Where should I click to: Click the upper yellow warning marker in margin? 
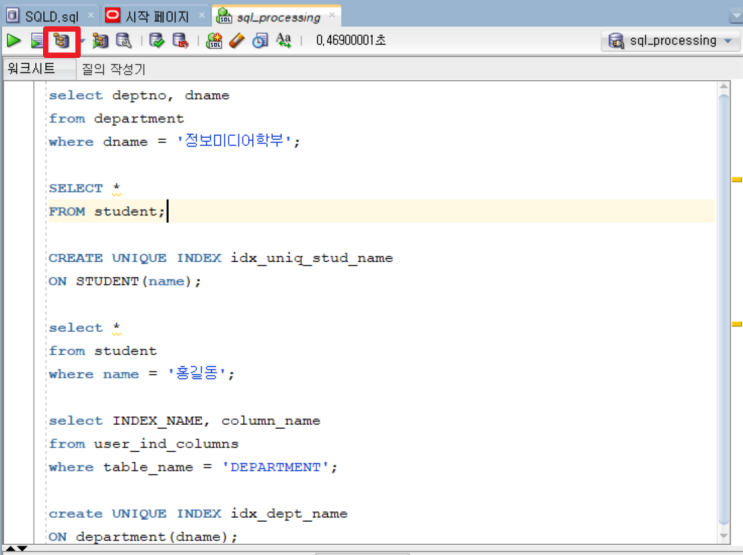[736, 180]
